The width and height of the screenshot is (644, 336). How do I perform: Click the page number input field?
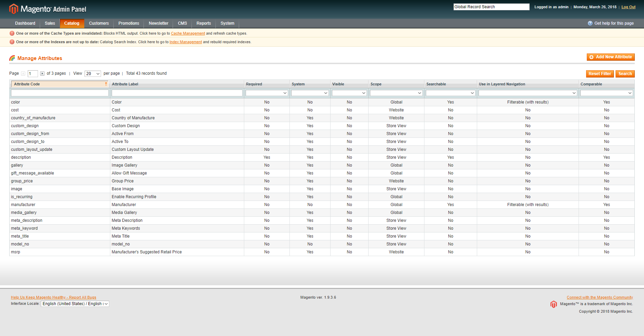[x=33, y=74]
